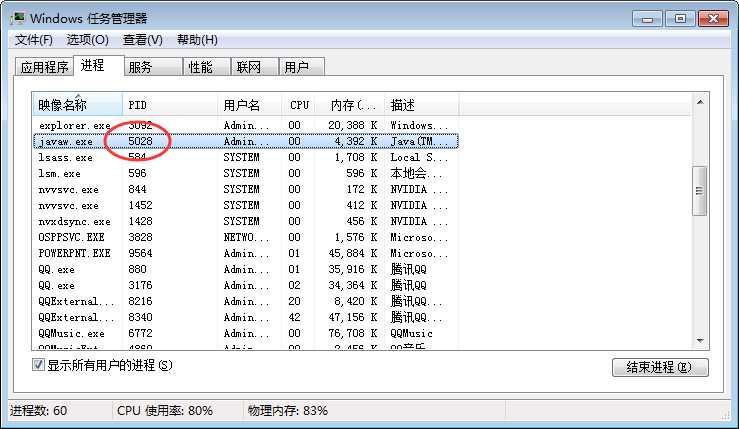Sort by 映像名称 column header

77,105
